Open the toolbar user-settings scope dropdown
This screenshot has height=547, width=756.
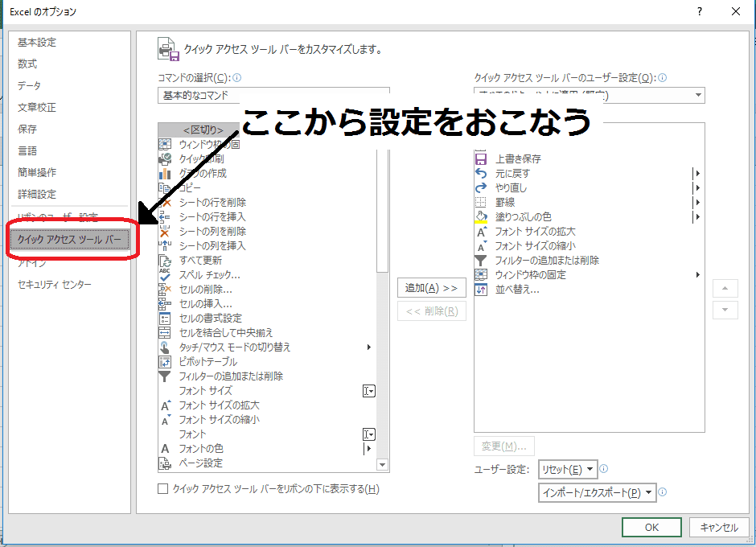coord(590,96)
